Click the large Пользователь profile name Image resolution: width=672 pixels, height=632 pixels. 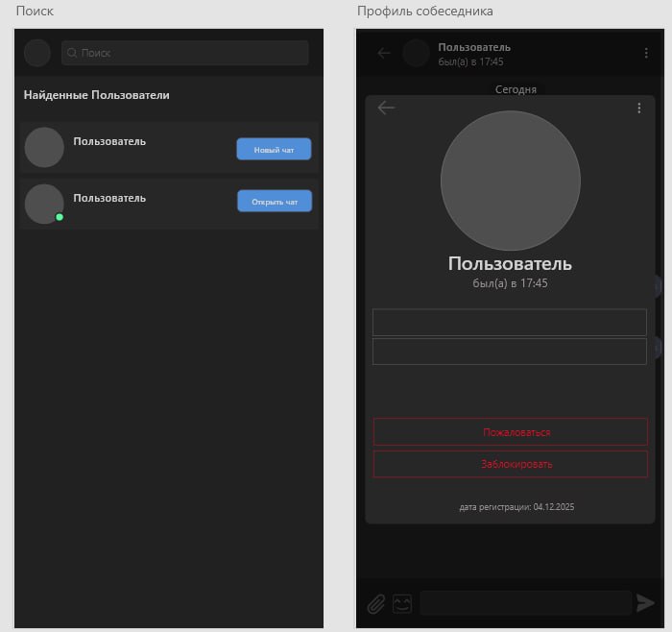click(510, 264)
